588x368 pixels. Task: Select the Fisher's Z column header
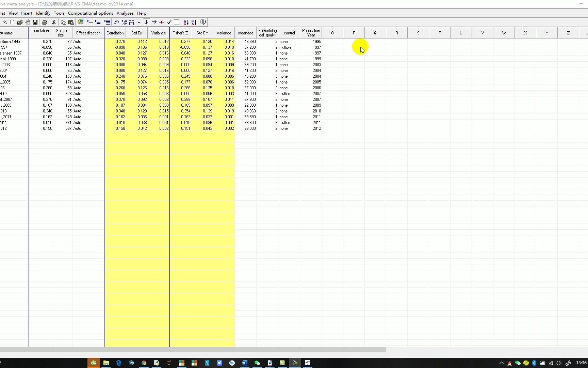[x=180, y=33]
